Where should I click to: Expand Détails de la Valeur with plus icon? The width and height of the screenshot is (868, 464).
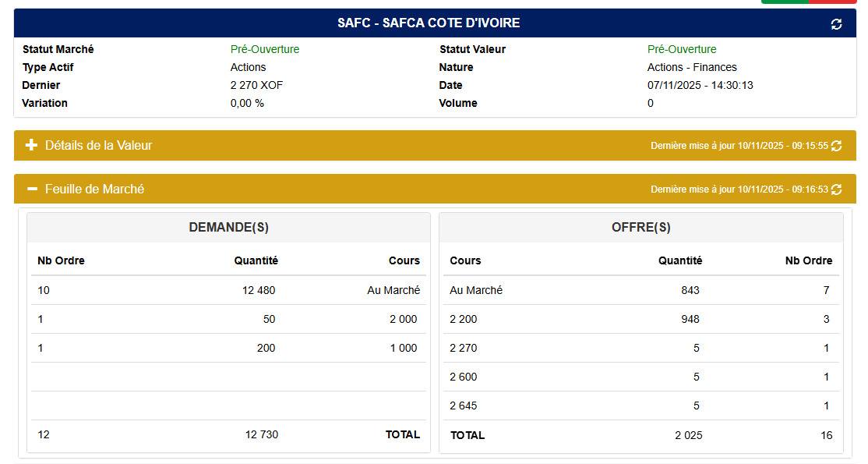click(31, 145)
